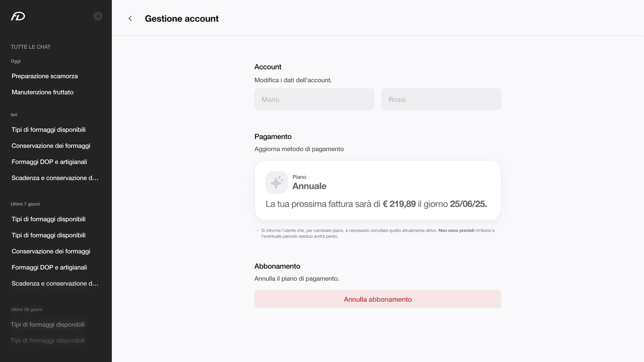Open first chat under Ultimi 30 giorni
This screenshot has width=644, height=362.
48,324
